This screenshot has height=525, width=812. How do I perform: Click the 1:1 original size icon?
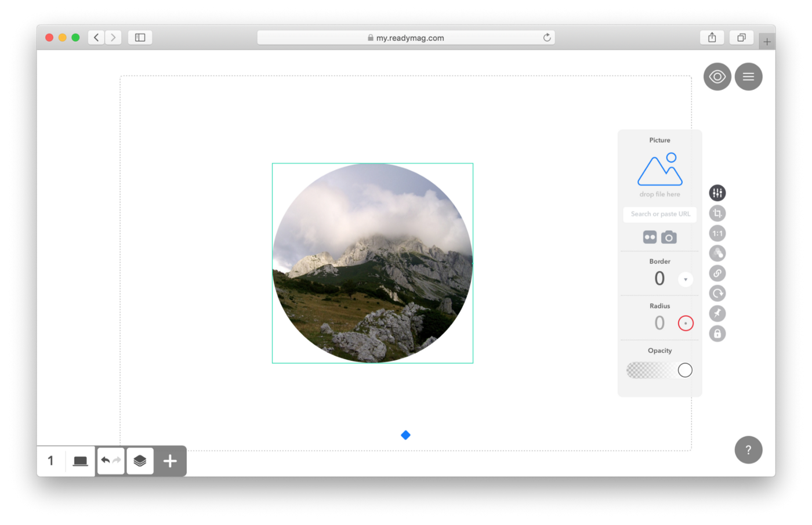pyautogui.click(x=717, y=233)
